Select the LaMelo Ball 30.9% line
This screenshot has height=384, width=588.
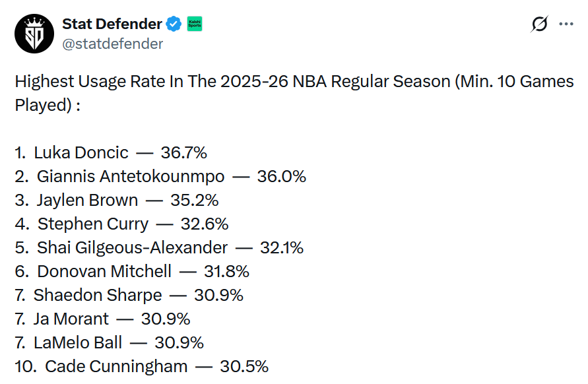pyautogui.click(x=110, y=343)
